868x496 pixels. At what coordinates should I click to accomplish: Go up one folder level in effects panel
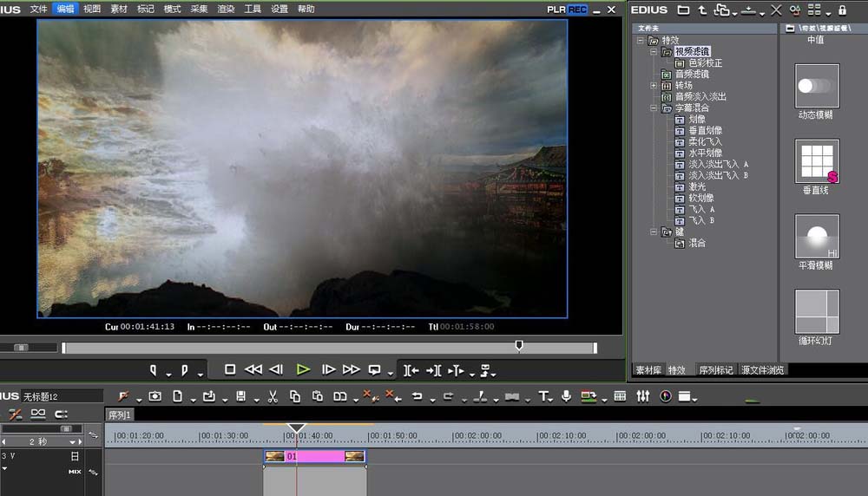pos(702,10)
